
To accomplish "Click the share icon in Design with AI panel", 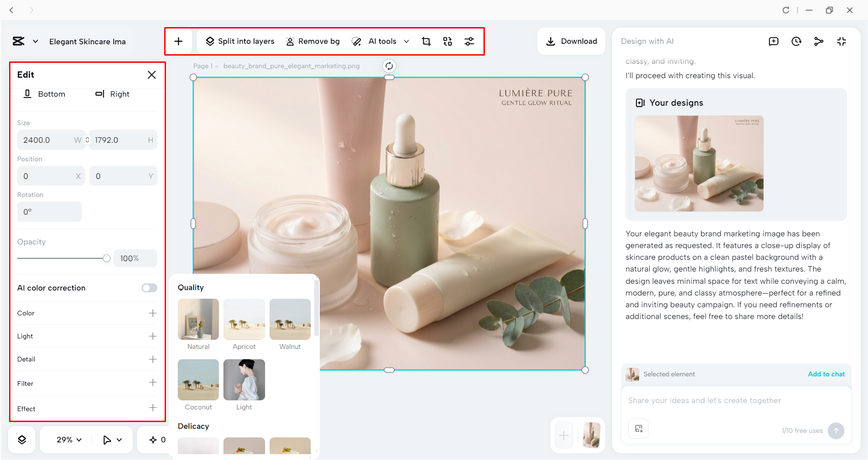I will tap(819, 42).
